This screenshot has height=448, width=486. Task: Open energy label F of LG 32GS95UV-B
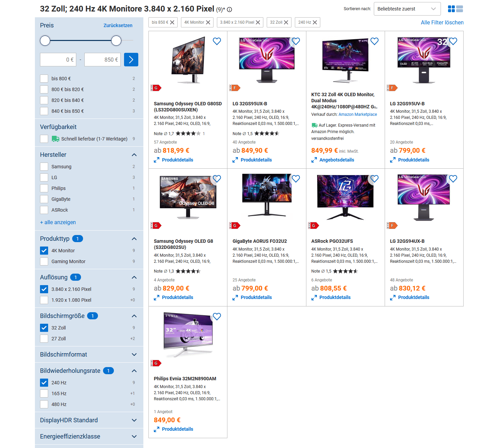point(392,88)
